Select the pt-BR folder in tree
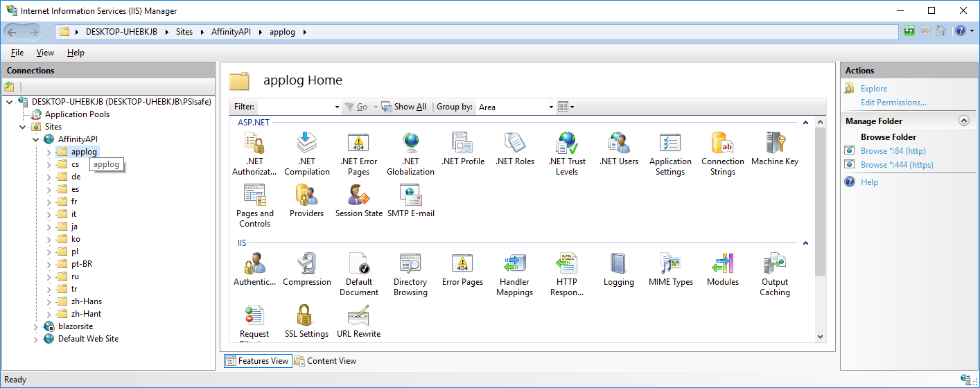The height and width of the screenshot is (388, 980). (x=81, y=264)
